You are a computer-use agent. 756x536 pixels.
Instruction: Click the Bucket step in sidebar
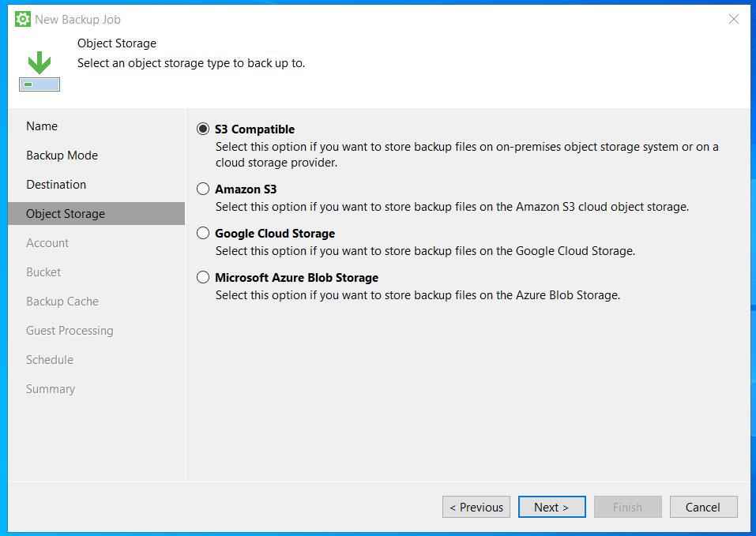click(x=43, y=272)
